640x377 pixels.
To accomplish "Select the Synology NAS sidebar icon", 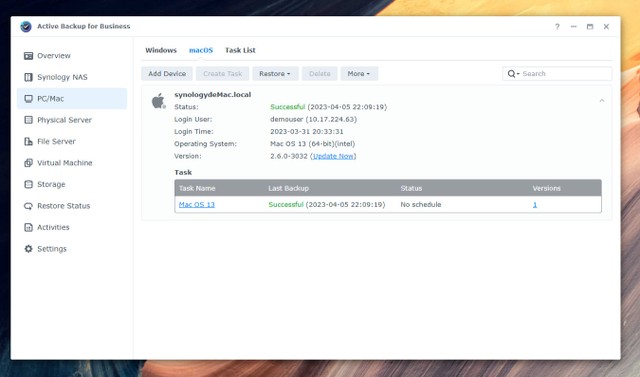I will coord(28,77).
